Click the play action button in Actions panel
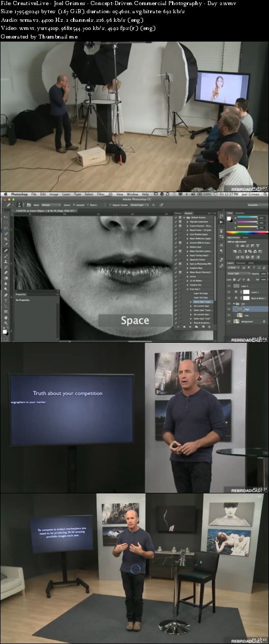Screen dimensions: 269x644 click(x=190, y=327)
